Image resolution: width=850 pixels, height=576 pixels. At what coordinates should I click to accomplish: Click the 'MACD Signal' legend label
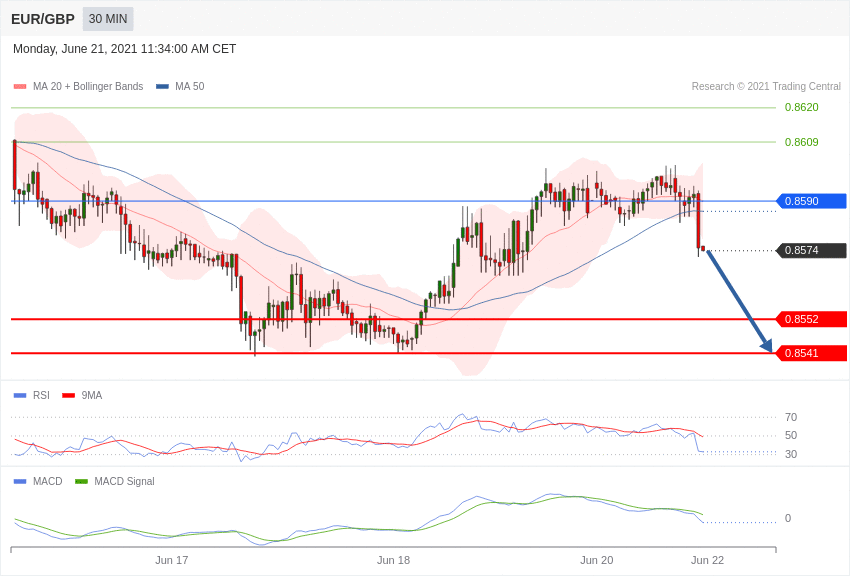click(x=124, y=481)
